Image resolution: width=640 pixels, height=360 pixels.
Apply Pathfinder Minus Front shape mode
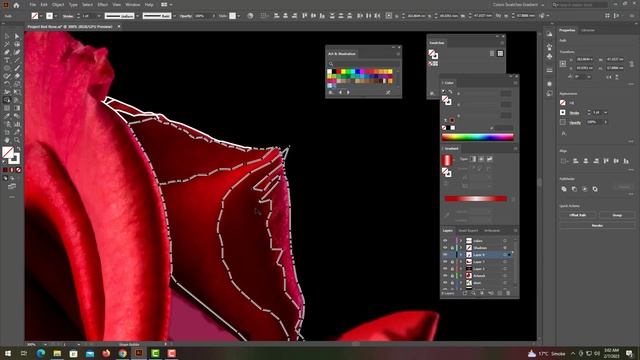tap(574, 189)
